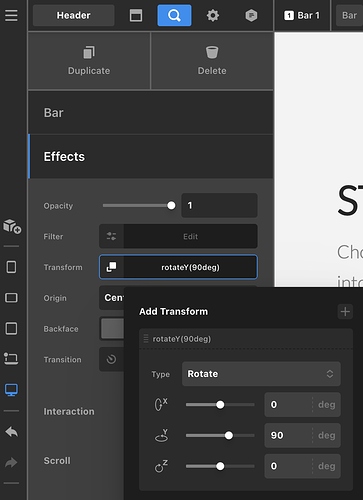Click the Z rotation slider
Image resolution: width=363 pixels, height=500 pixels.
220,466
